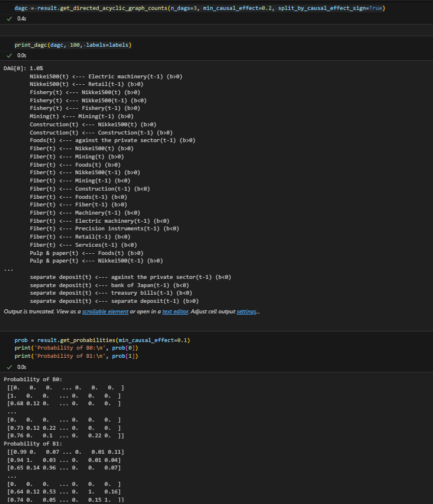Click the prob = result.get_probabilities line

102,340
